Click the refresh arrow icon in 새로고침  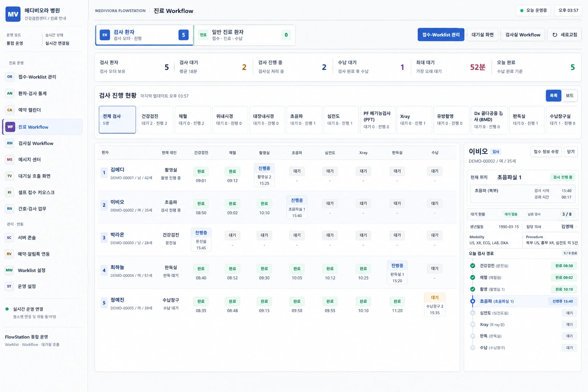pos(555,35)
